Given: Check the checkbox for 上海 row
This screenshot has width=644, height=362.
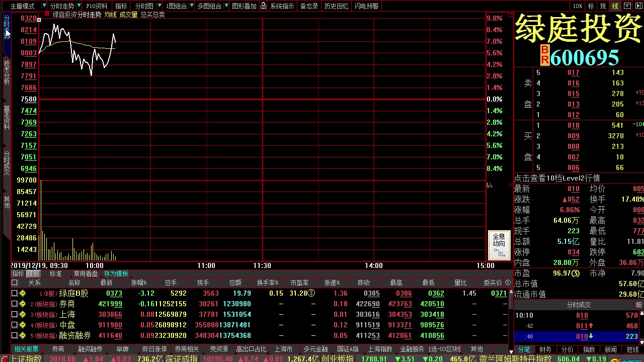Looking at the screenshot, I should pos(14,314).
